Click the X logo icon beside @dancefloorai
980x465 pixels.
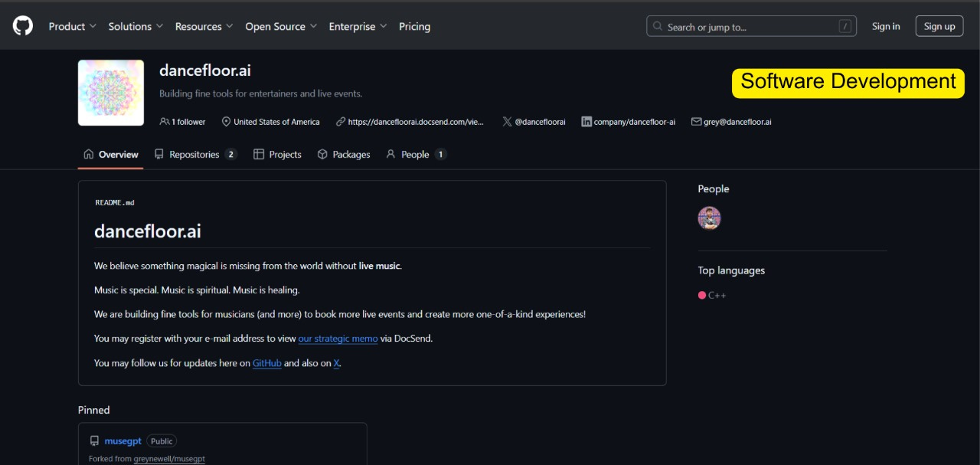(507, 122)
